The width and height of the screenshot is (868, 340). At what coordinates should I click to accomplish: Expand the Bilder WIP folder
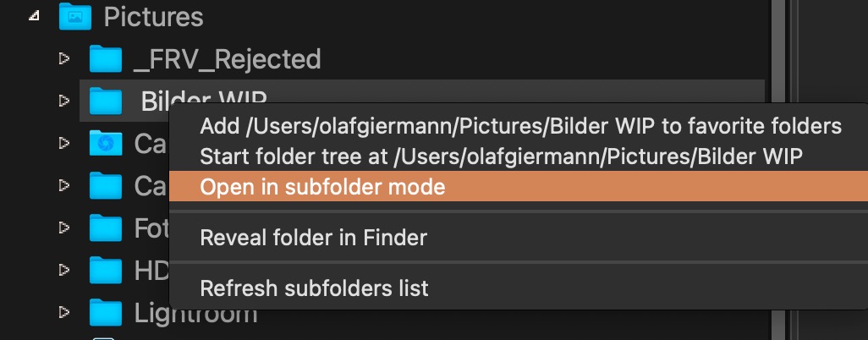(63, 101)
